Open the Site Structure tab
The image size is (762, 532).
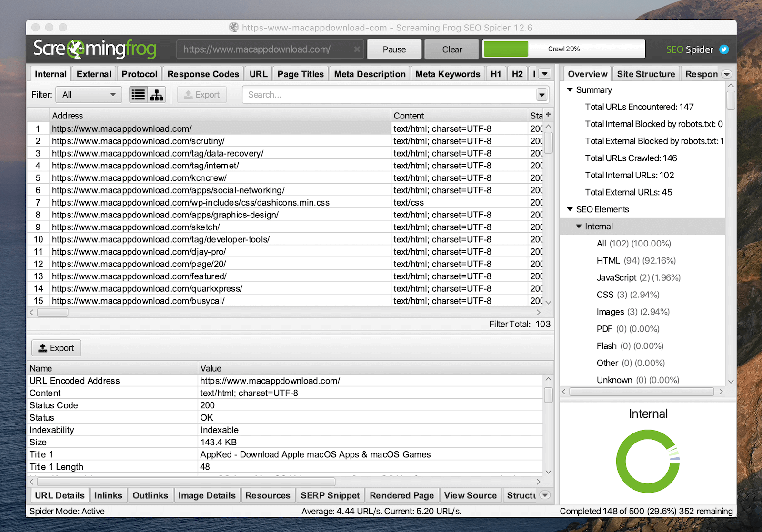pyautogui.click(x=646, y=74)
